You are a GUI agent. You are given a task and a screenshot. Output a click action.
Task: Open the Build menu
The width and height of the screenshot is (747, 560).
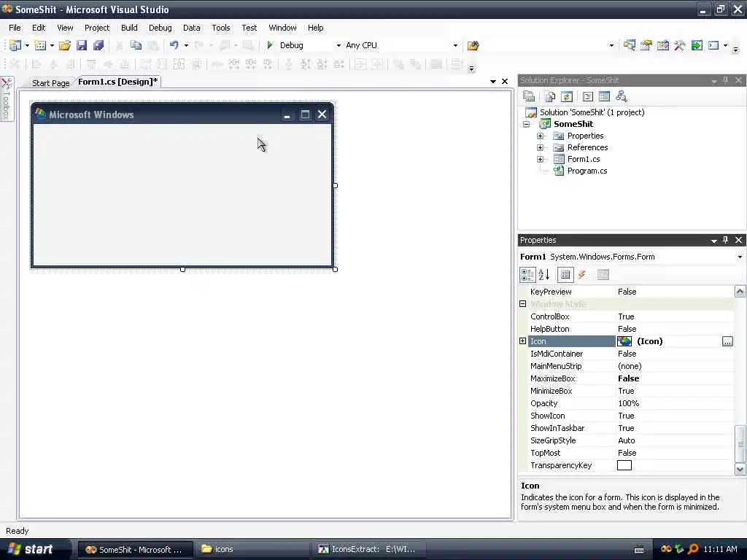[129, 28]
